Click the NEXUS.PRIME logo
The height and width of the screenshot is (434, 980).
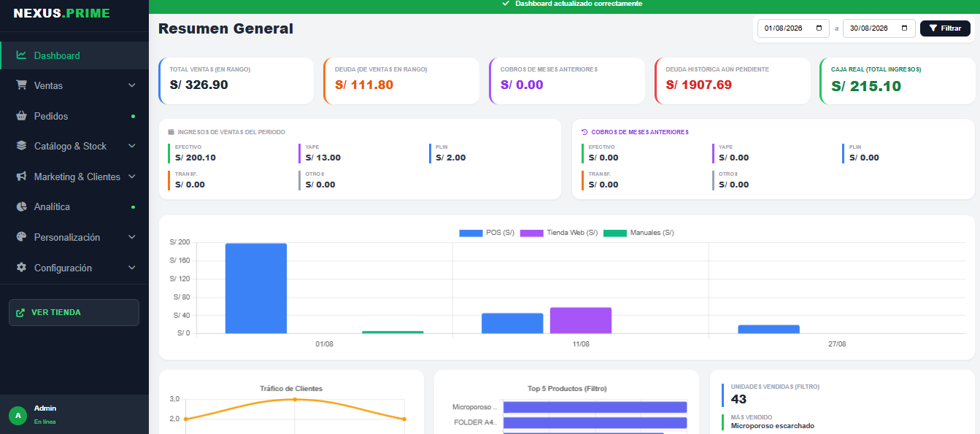61,13
